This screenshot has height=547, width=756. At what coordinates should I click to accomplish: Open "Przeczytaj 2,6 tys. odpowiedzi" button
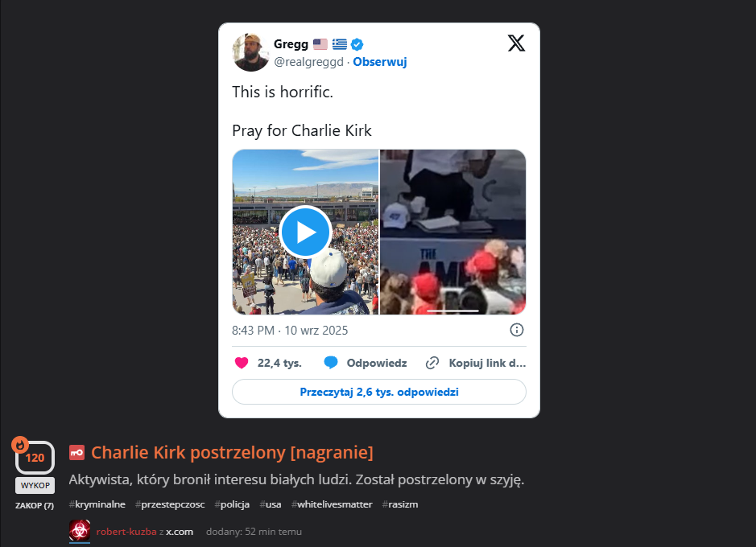click(378, 392)
